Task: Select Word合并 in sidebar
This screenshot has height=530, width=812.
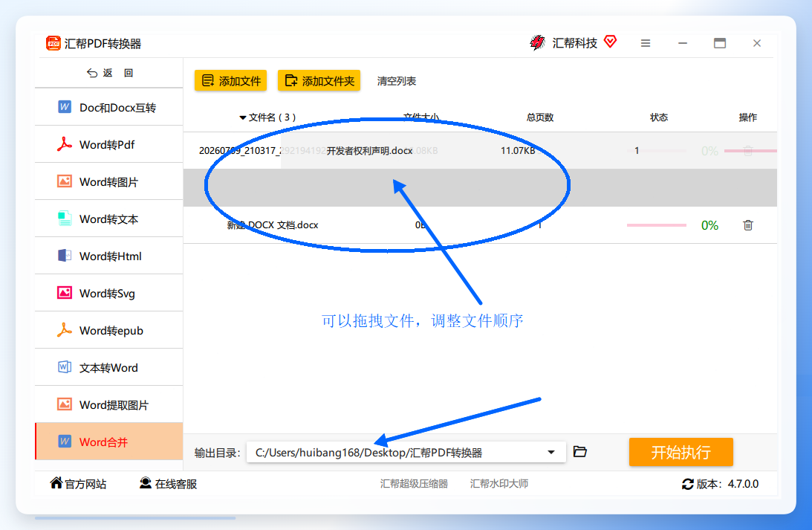Action: tap(109, 442)
